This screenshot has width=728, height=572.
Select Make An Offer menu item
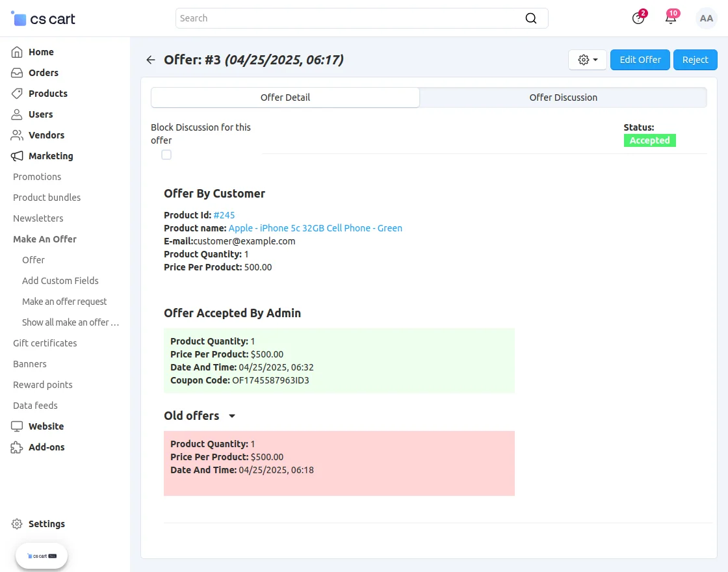coord(45,239)
